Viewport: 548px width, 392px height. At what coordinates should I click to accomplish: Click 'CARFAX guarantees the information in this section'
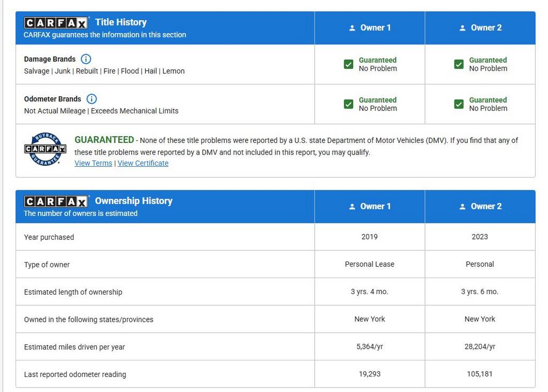(x=105, y=35)
